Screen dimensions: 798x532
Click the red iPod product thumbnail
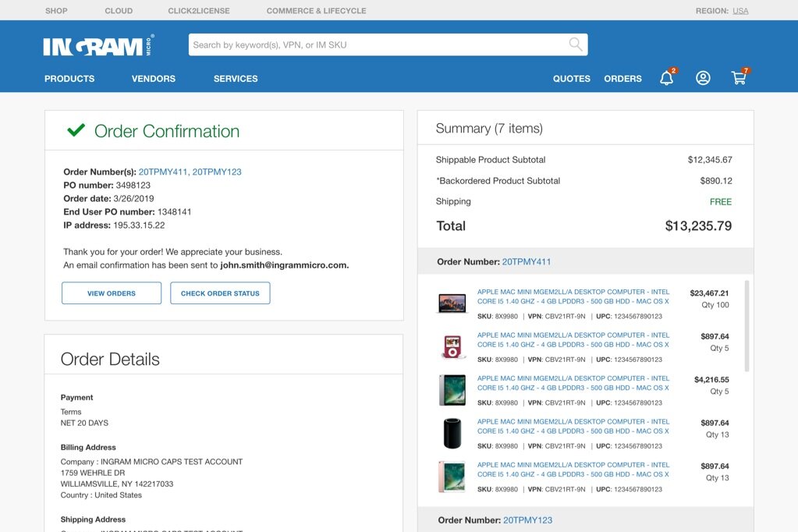pyautogui.click(x=452, y=346)
